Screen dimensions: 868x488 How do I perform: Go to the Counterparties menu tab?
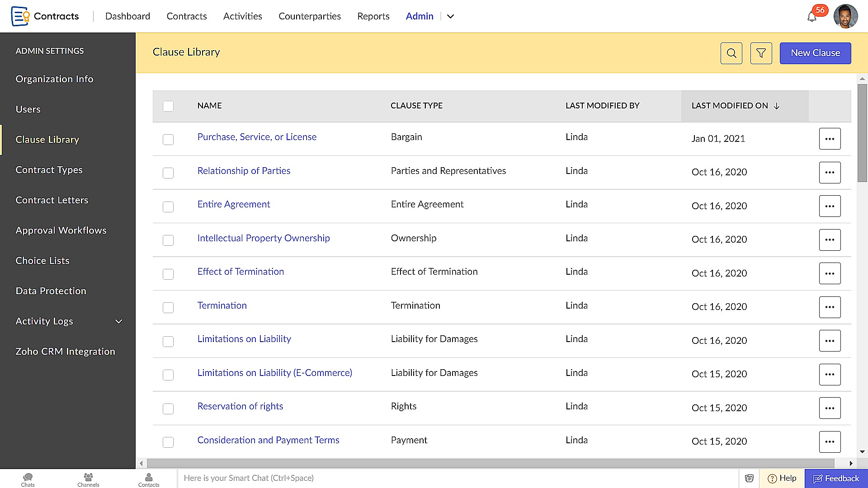pyautogui.click(x=309, y=16)
